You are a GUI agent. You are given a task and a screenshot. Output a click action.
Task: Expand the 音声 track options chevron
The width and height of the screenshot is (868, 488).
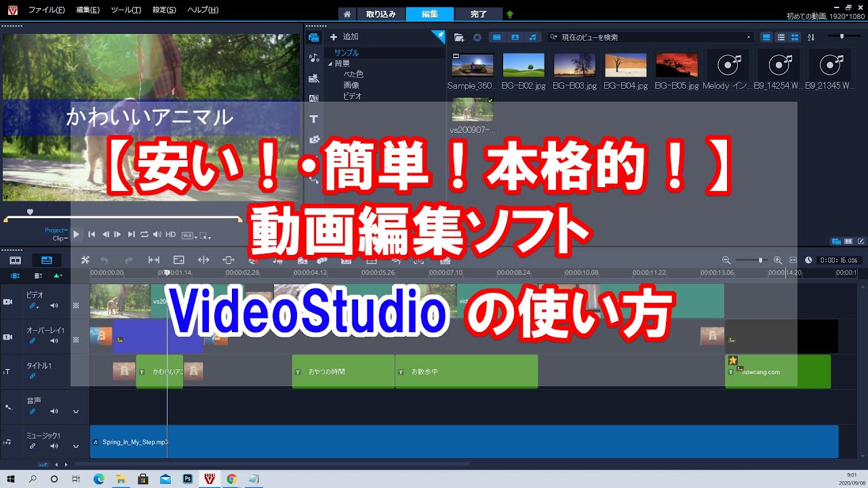click(76, 411)
